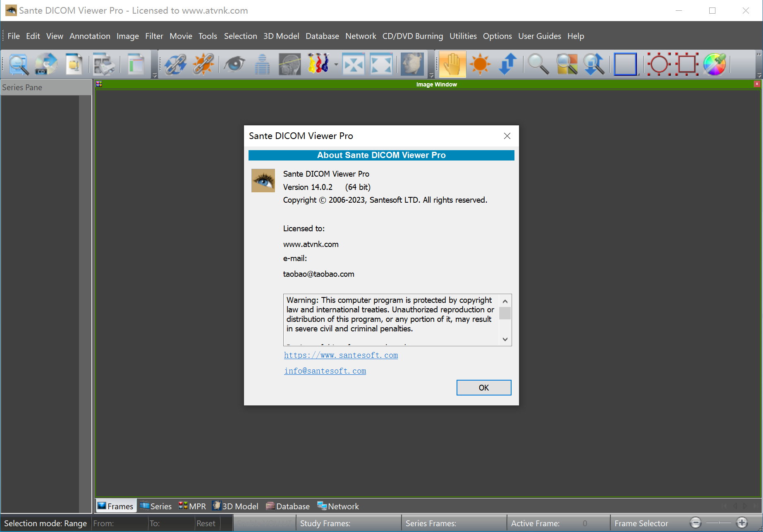Open the 3D Model menu
Screen dimensions: 763x532
pyautogui.click(x=281, y=36)
